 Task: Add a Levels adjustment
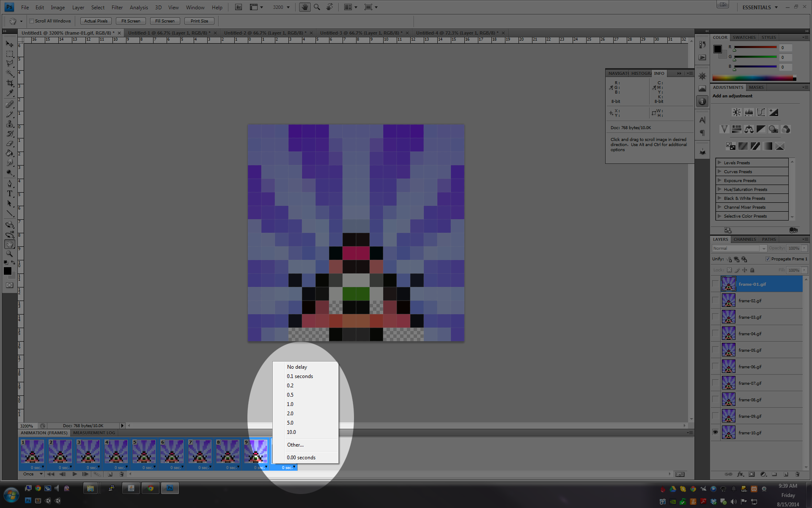pos(749,112)
